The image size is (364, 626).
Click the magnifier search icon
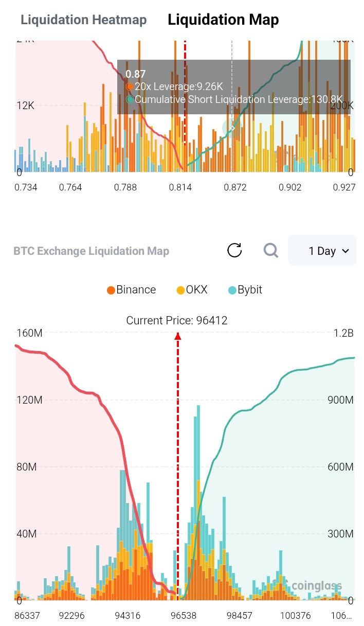(270, 251)
